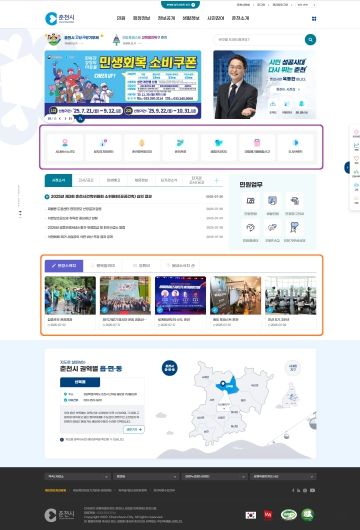Open the sitemap grid icon in header
Image resolution: width=360 pixels, height=530 pixels.
click(x=314, y=19)
